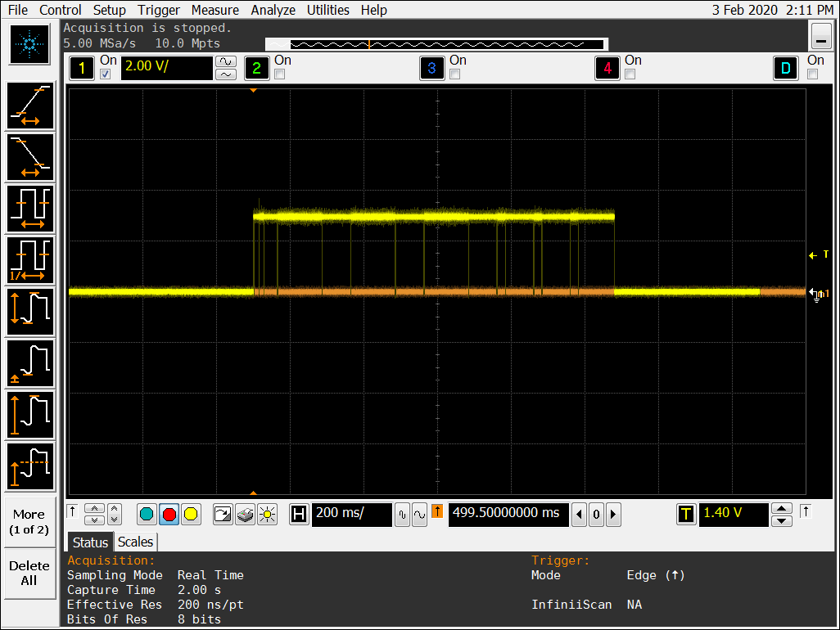The height and width of the screenshot is (630, 840).
Task: Open the Utilities menu
Action: tap(327, 10)
